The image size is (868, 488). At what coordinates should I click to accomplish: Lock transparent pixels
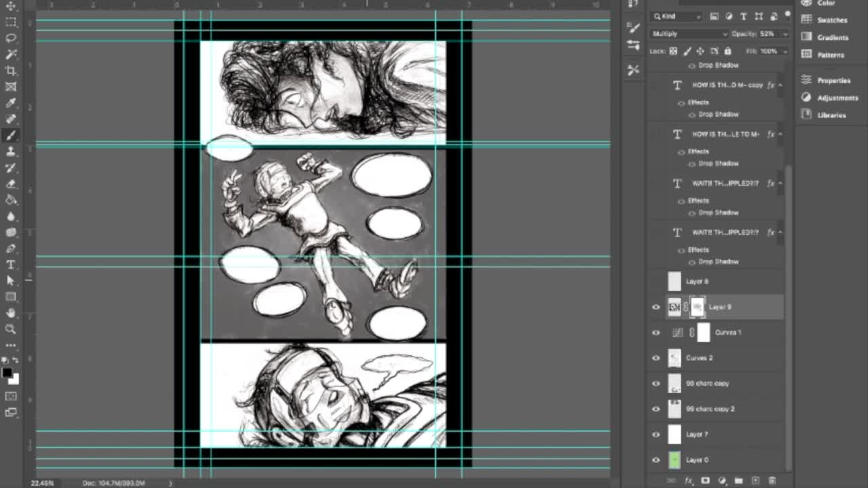(673, 51)
